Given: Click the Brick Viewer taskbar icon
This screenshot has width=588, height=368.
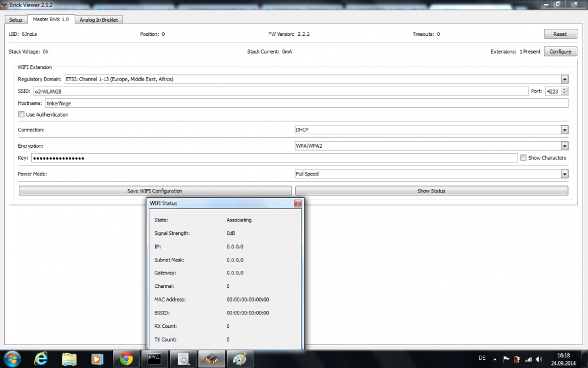Looking at the screenshot, I should [211, 358].
